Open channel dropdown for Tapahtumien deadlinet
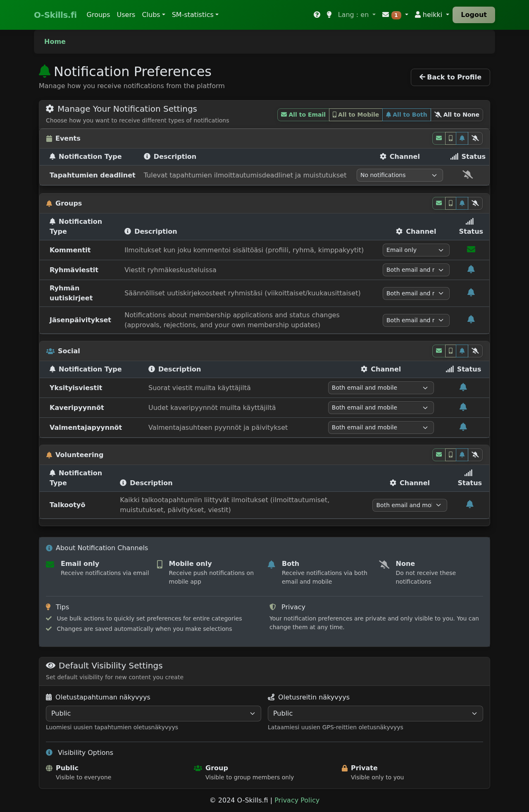 [400, 175]
